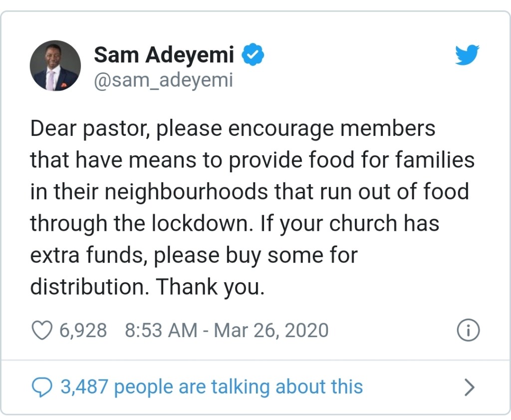
Task: Like the tweet with the heart icon
Action: [x=42, y=331]
